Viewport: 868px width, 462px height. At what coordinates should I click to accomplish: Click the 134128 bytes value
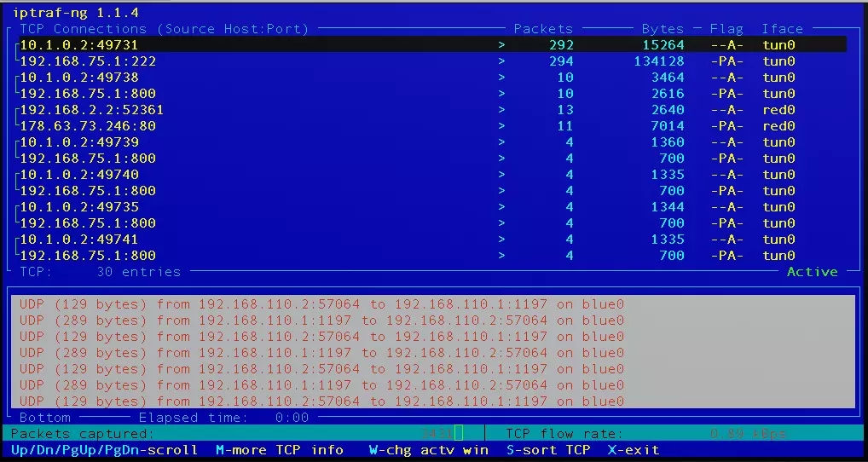coord(659,61)
